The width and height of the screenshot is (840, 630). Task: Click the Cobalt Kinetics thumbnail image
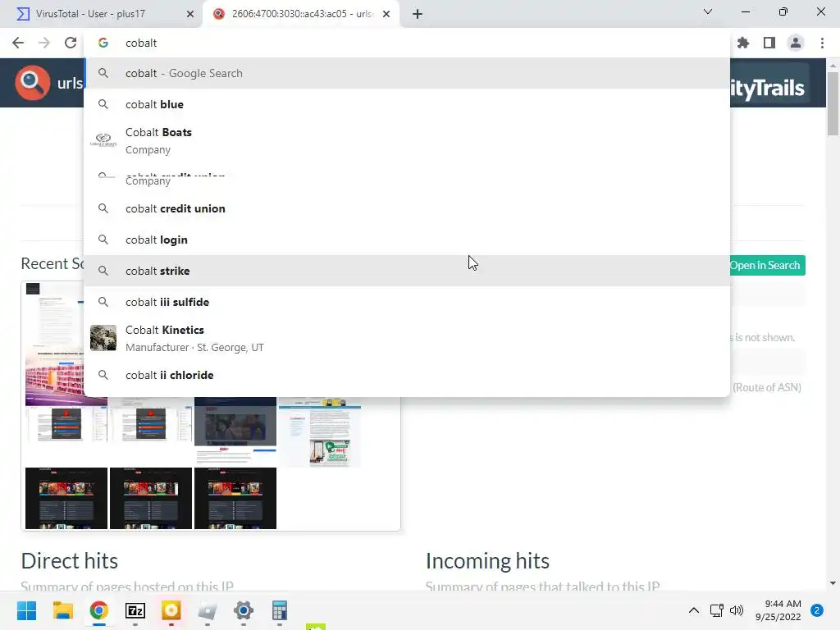click(103, 338)
